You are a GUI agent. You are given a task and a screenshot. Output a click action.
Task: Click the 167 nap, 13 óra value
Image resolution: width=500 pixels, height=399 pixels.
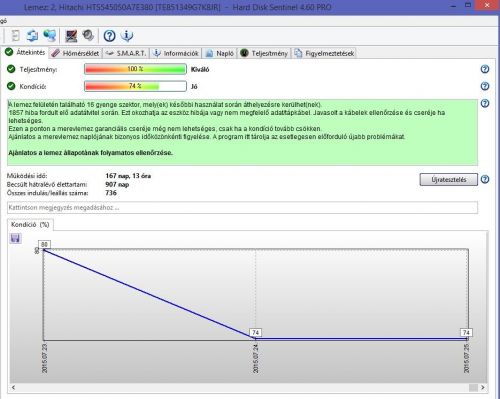coord(128,176)
